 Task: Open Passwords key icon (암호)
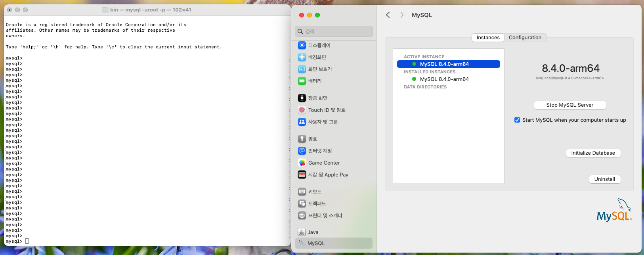302,139
